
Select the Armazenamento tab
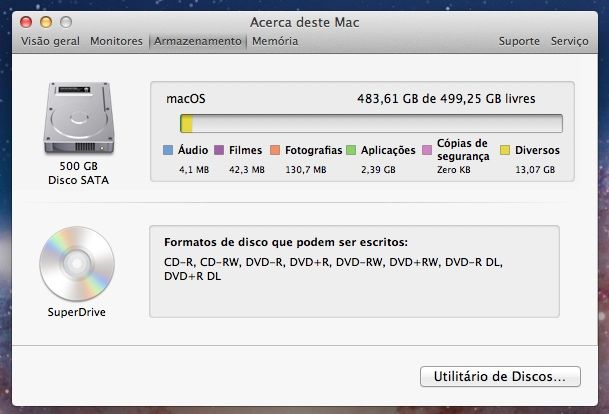tap(198, 41)
